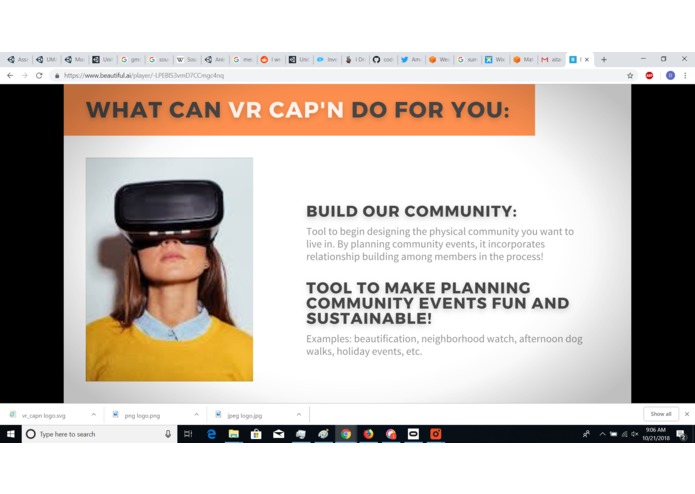Expand options for vr_capn logo.svg download
This screenshot has width=695, height=494.
(94, 415)
